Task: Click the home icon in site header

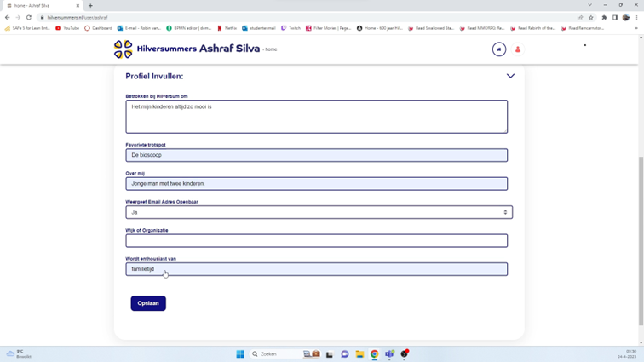Action: point(499,49)
